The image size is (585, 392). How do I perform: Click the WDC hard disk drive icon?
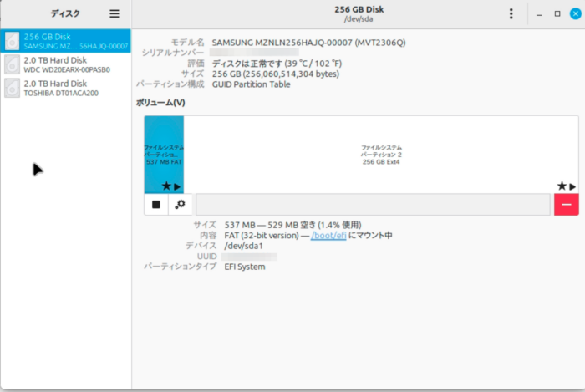coord(13,64)
